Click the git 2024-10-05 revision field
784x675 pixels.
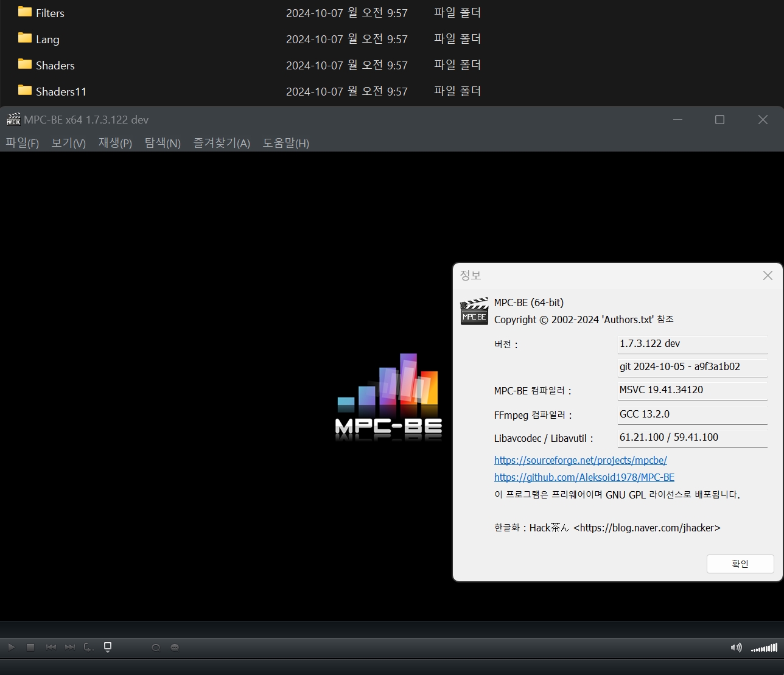click(692, 367)
